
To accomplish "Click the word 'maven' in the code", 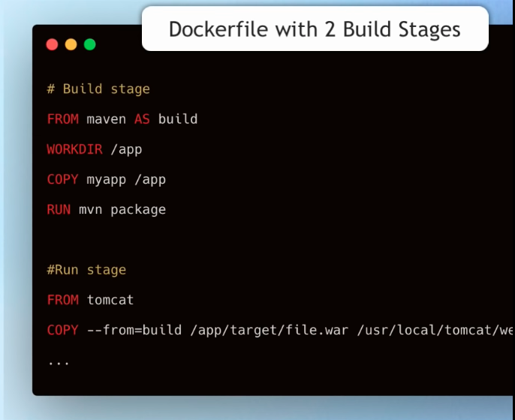I will (x=106, y=119).
